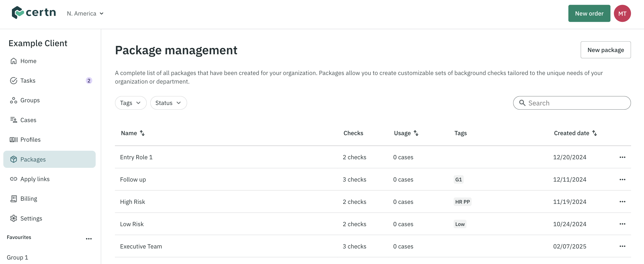Open more options for Follow up package
This screenshot has width=644, height=264.
[622, 180]
